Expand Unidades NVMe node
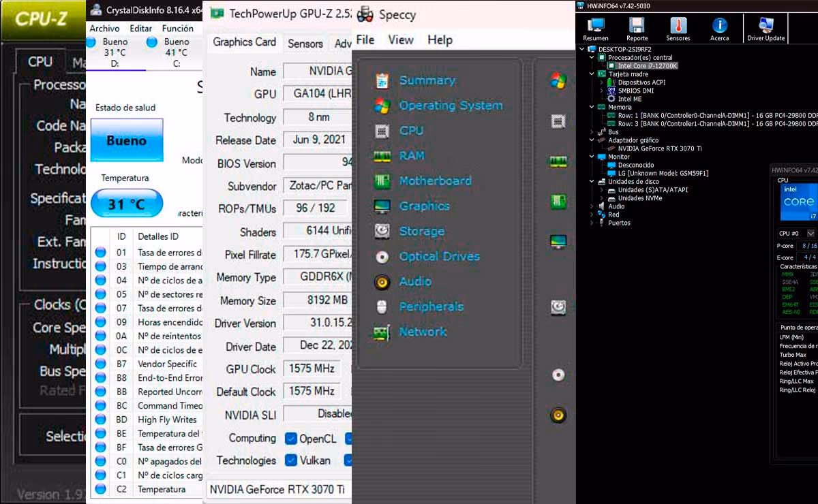The image size is (818, 504). click(x=602, y=198)
